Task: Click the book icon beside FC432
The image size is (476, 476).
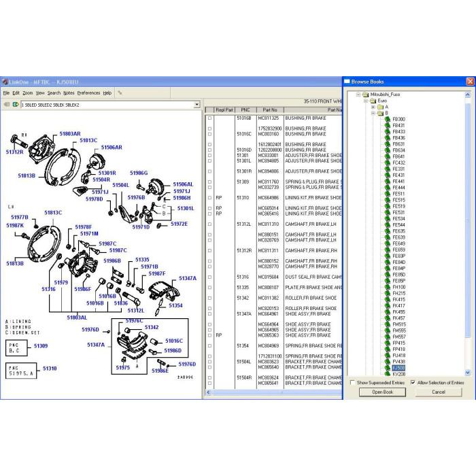Action: 387,163
